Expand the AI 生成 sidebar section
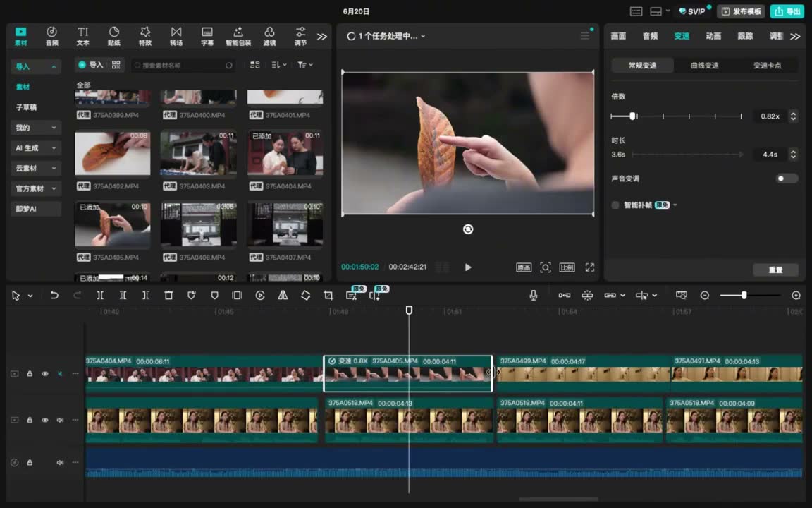This screenshot has height=508, width=812. [x=36, y=147]
